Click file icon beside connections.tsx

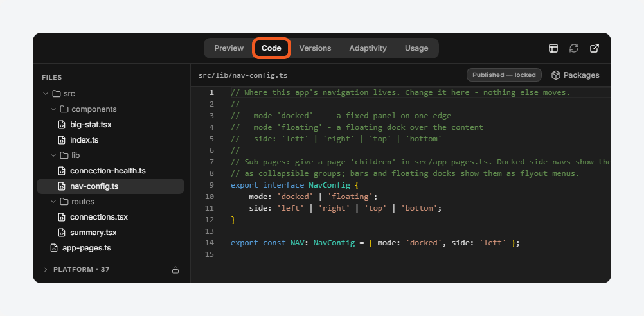click(x=62, y=217)
